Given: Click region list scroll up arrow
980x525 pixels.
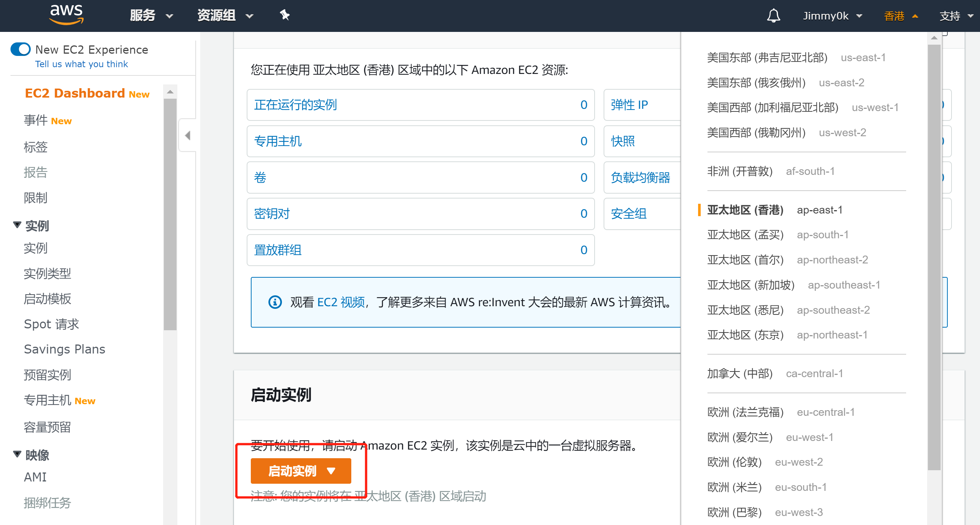Looking at the screenshot, I should 934,38.
